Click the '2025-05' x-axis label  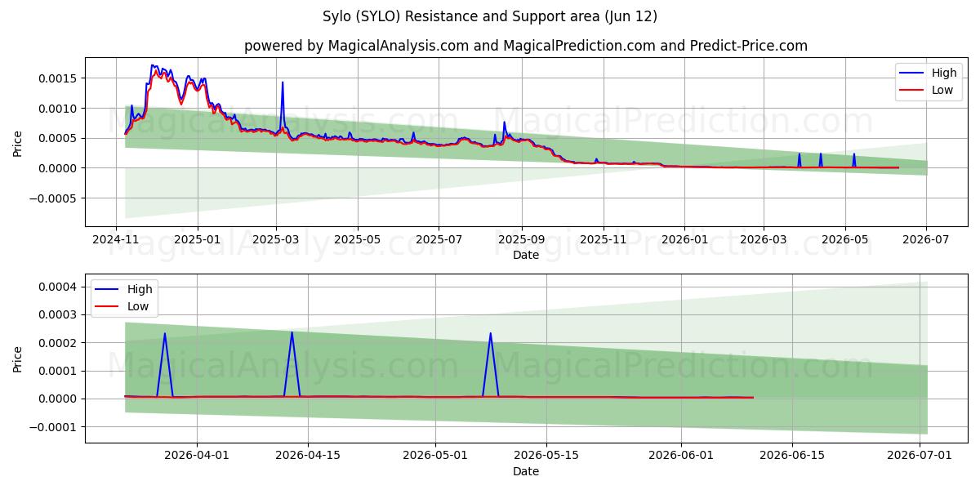pos(358,239)
